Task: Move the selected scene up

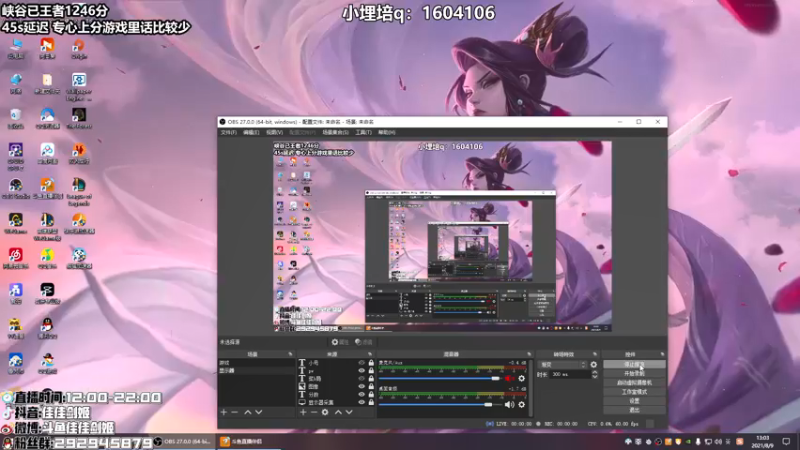Action: 247,412
